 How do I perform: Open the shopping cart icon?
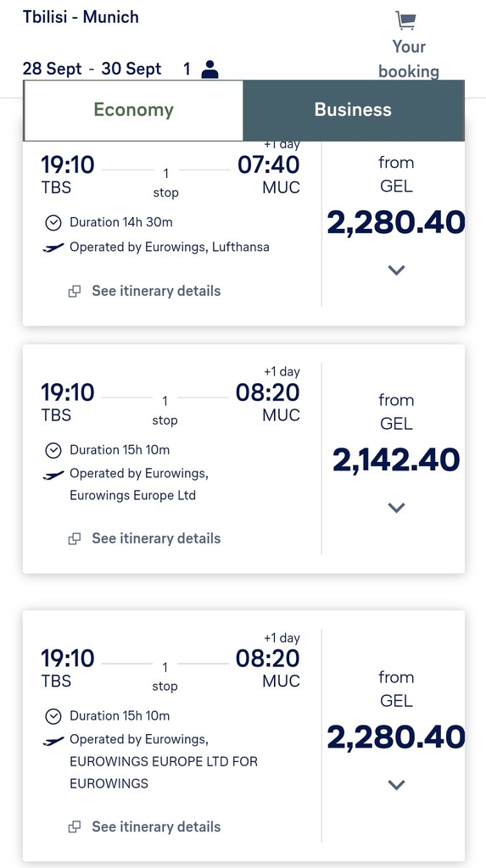pyautogui.click(x=405, y=20)
